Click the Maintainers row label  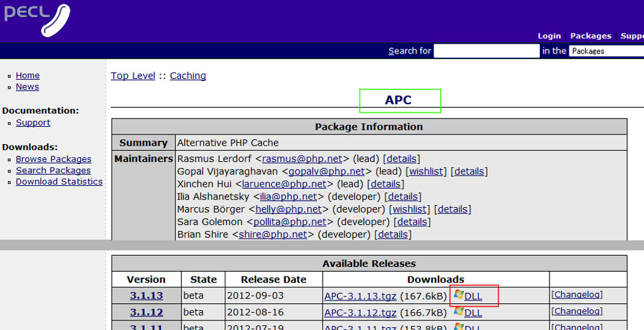(x=144, y=159)
